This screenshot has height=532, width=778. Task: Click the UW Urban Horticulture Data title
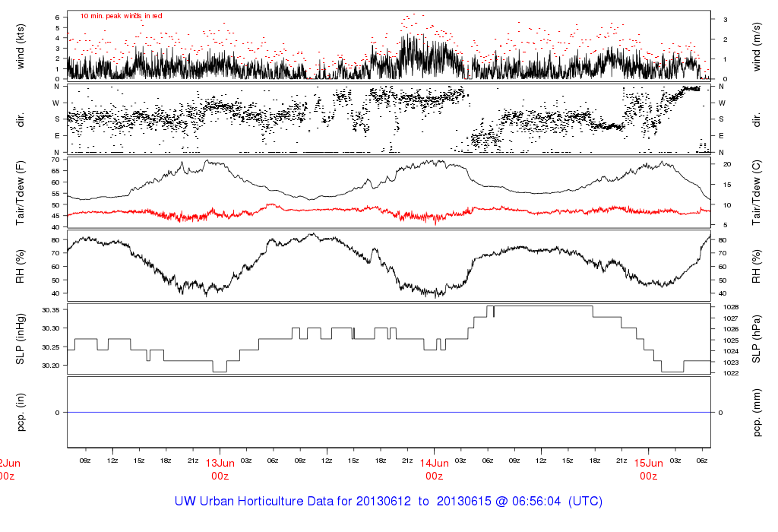coord(389,502)
